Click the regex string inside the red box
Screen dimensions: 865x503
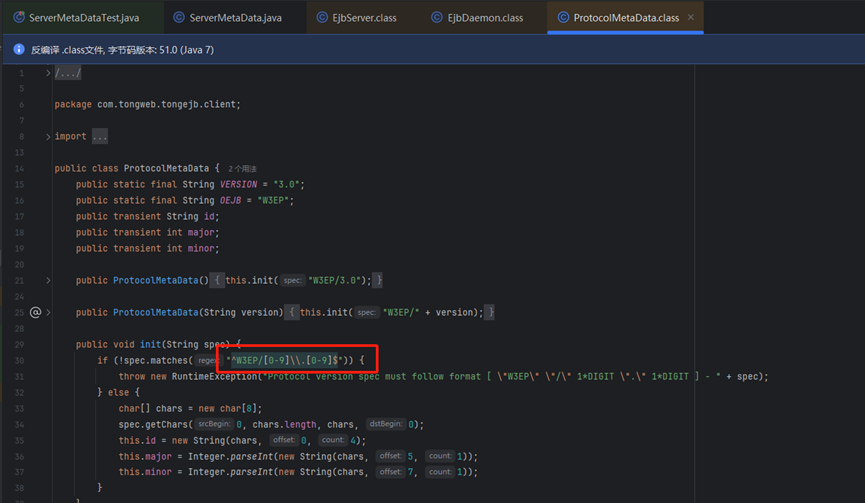(x=287, y=360)
